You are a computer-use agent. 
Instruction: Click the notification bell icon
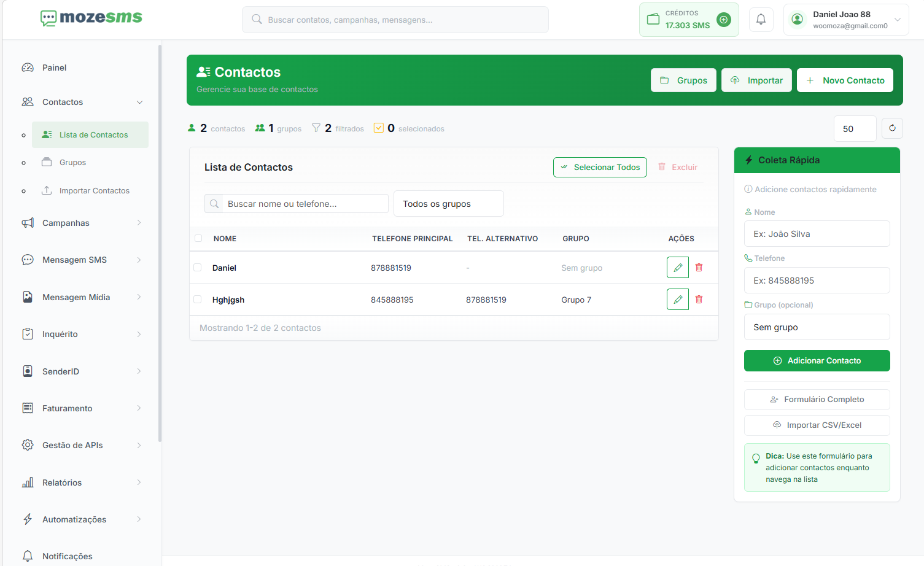(x=761, y=20)
